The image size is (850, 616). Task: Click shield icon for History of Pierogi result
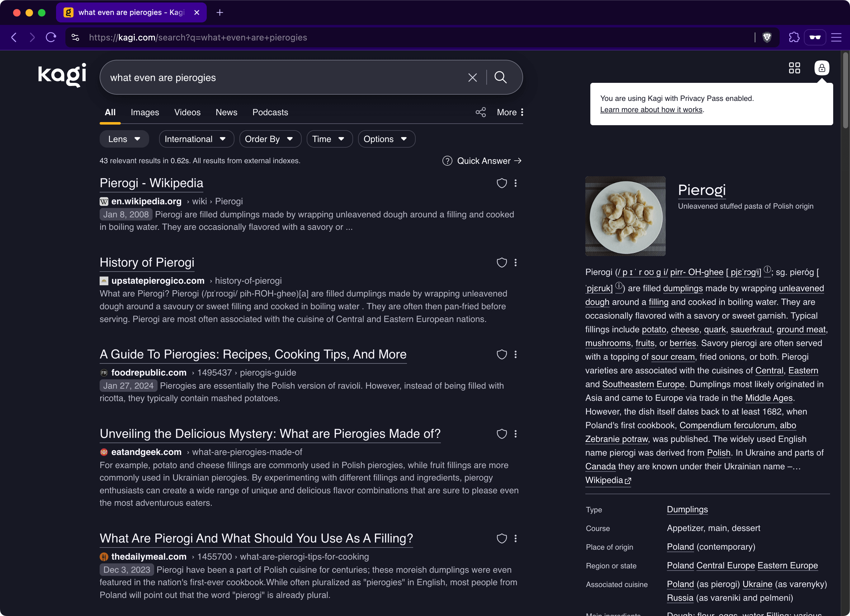502,263
